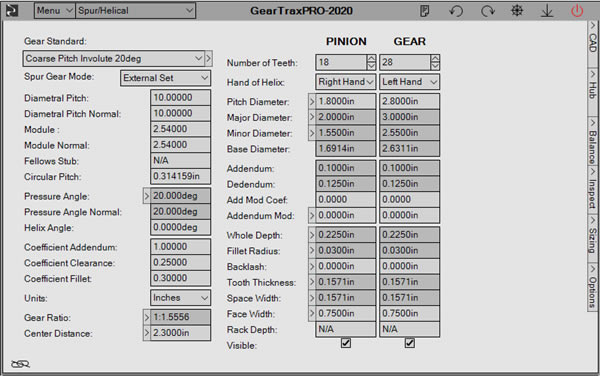Screen dimensions: 600x377
Task: Click gear Base Diameter 2.6311in value
Action: (x=409, y=149)
